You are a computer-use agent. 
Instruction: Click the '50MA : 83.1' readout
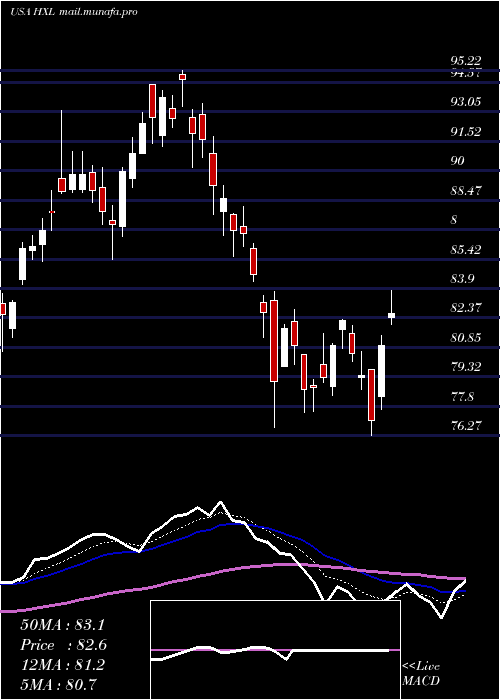62,625
